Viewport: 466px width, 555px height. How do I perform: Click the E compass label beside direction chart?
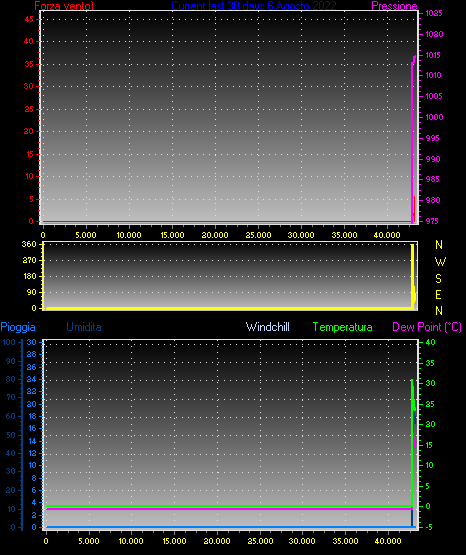[438, 294]
